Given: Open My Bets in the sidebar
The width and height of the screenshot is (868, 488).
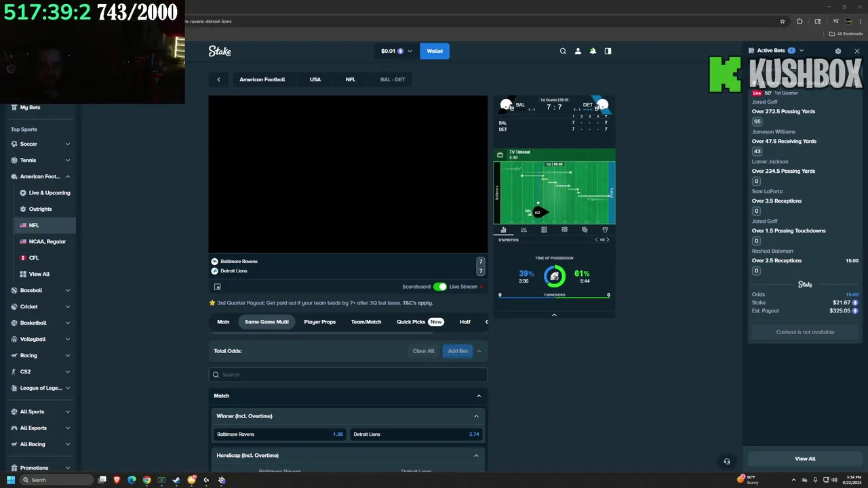Looking at the screenshot, I should [x=30, y=107].
